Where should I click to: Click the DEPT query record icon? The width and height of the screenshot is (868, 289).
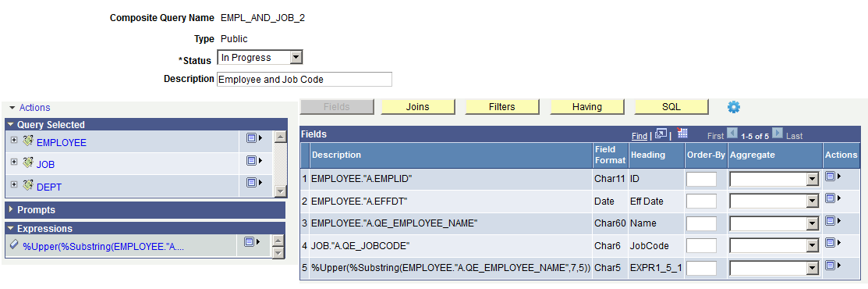click(28, 185)
